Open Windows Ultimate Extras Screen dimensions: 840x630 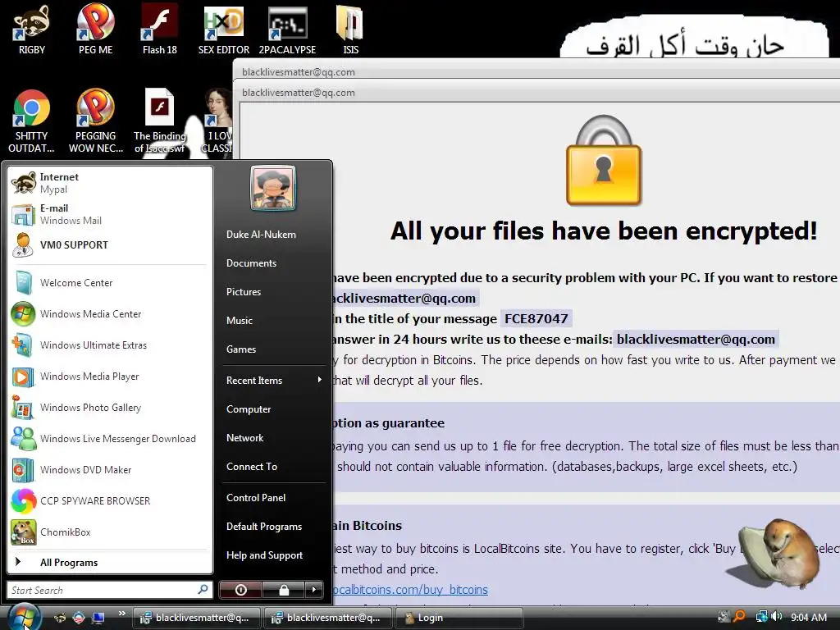pos(109,345)
